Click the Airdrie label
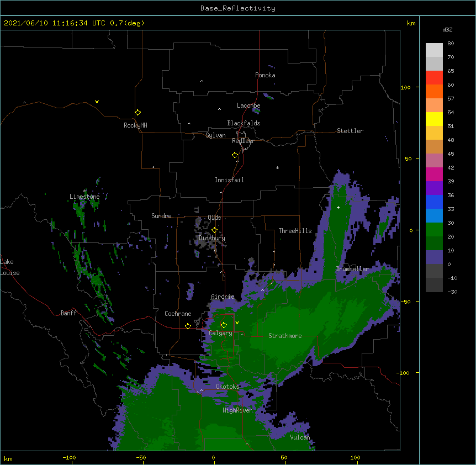Screen dimensions: 476x465 pyautogui.click(x=223, y=297)
